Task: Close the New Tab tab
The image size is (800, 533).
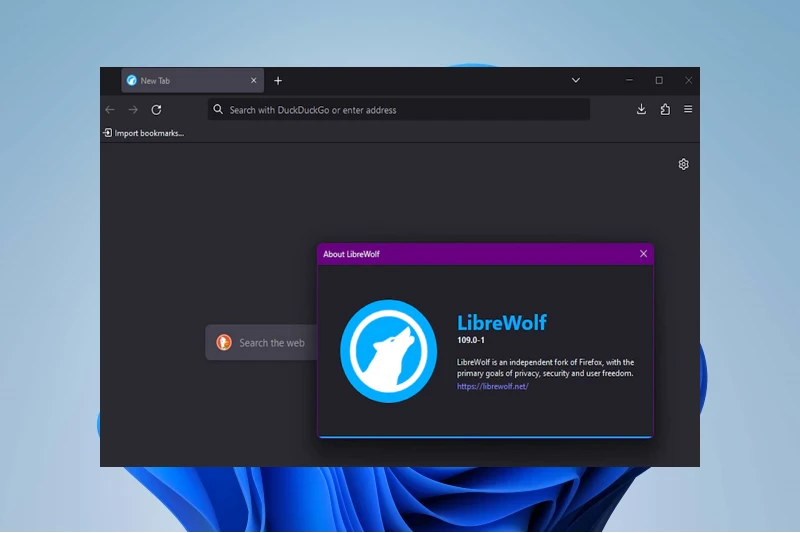Action: 254,81
